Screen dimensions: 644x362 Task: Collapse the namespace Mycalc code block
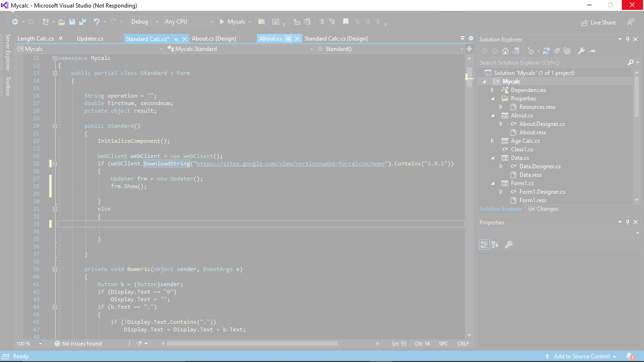[55, 58]
